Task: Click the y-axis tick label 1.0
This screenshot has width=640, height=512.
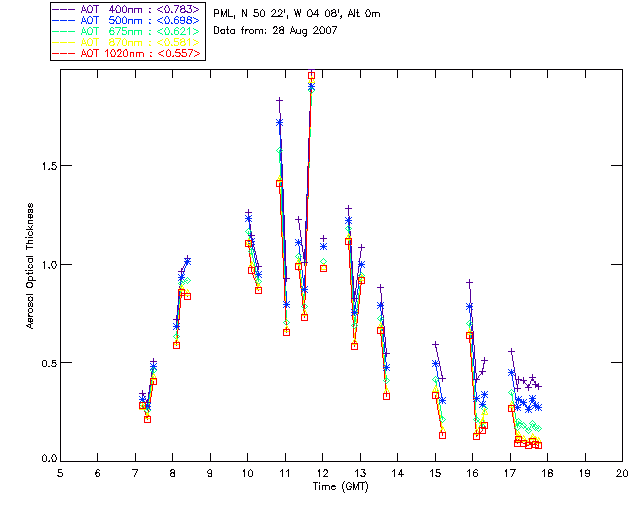Action: coord(46,264)
